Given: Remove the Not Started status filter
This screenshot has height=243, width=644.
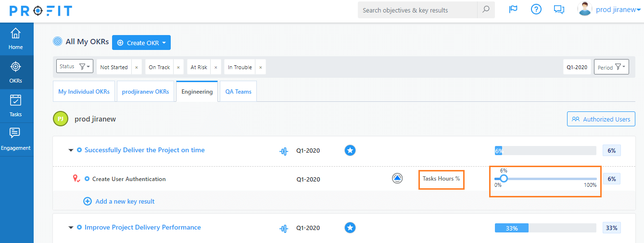Looking at the screenshot, I should (136, 67).
